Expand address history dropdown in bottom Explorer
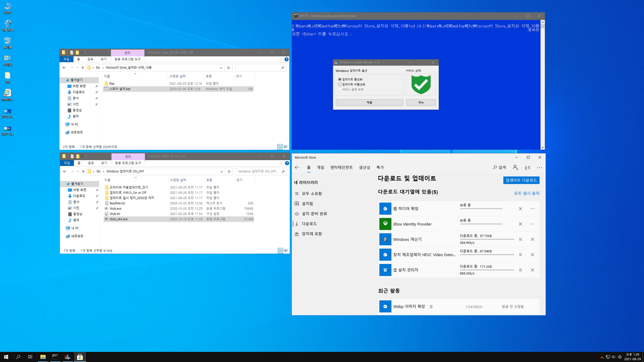The image size is (644, 362). click(221, 171)
